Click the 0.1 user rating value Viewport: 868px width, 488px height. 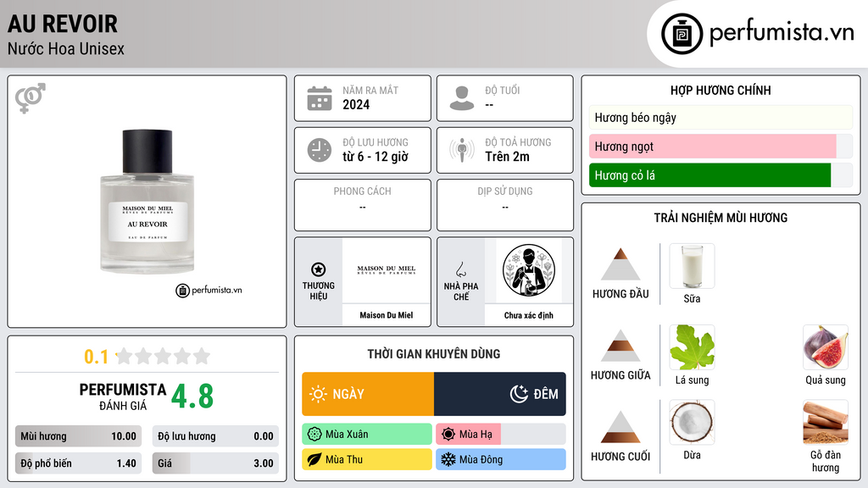point(97,357)
